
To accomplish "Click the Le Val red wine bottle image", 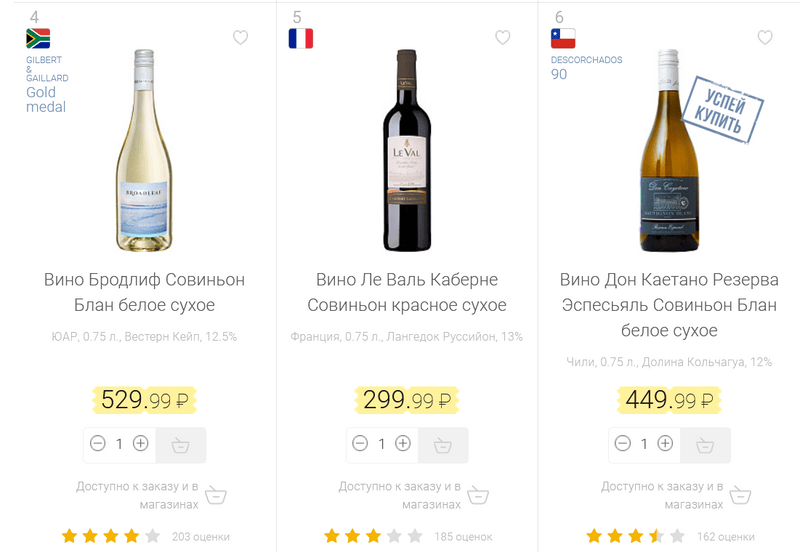I will [x=407, y=150].
